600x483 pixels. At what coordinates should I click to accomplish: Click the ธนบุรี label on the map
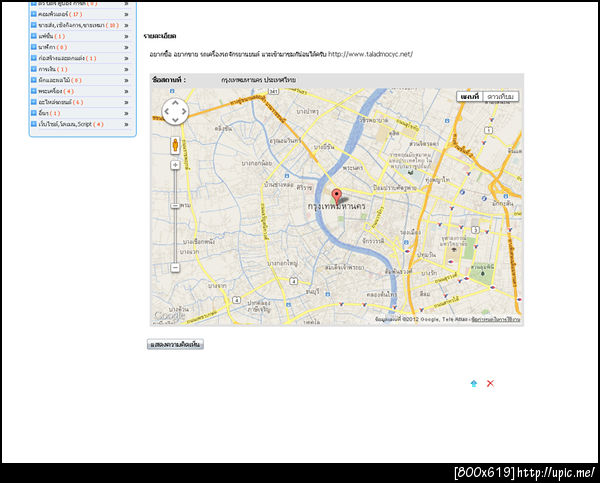[x=313, y=292]
